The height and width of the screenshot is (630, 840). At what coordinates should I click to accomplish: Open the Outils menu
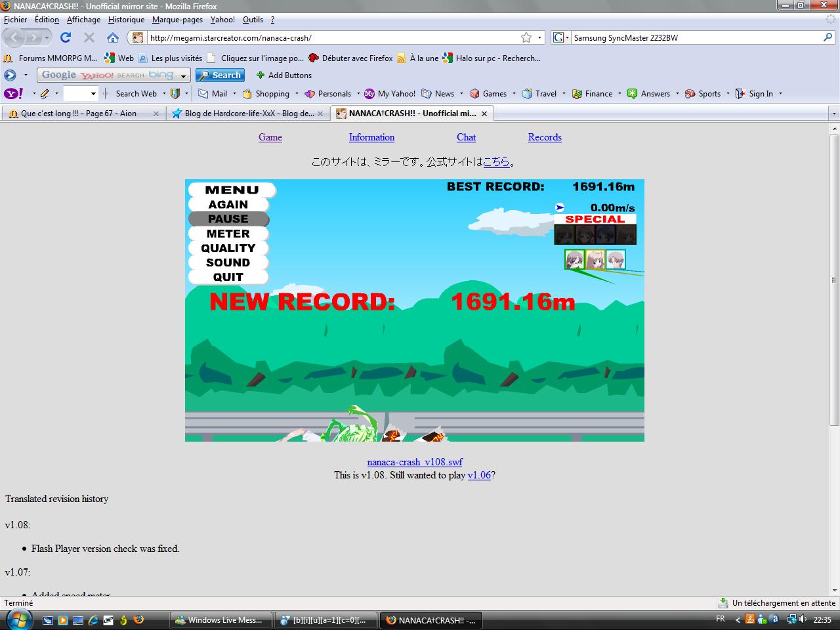pyautogui.click(x=253, y=20)
